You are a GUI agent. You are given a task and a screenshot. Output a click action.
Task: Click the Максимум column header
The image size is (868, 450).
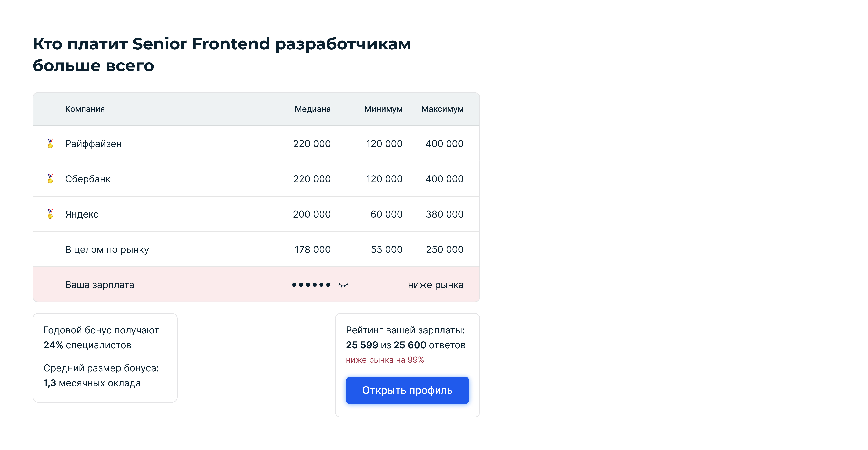tap(442, 109)
